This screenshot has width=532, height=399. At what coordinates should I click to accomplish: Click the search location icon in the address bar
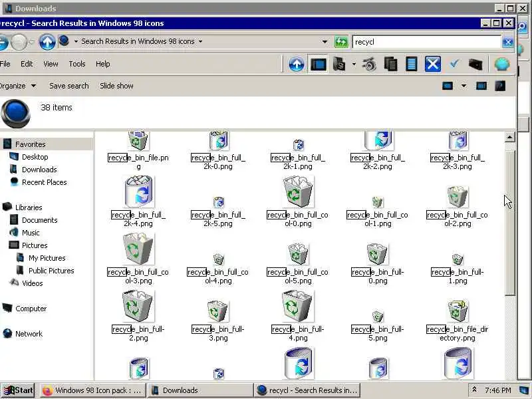click(64, 41)
